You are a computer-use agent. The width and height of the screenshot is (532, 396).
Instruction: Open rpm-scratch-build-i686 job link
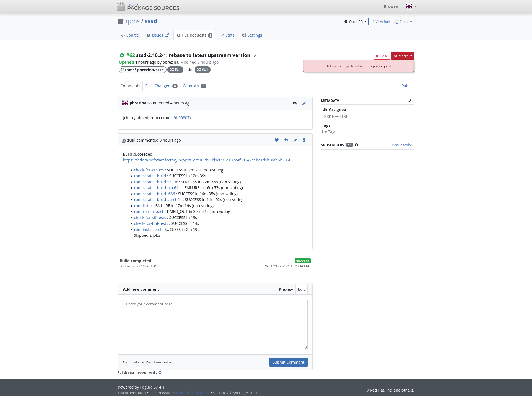point(154,194)
